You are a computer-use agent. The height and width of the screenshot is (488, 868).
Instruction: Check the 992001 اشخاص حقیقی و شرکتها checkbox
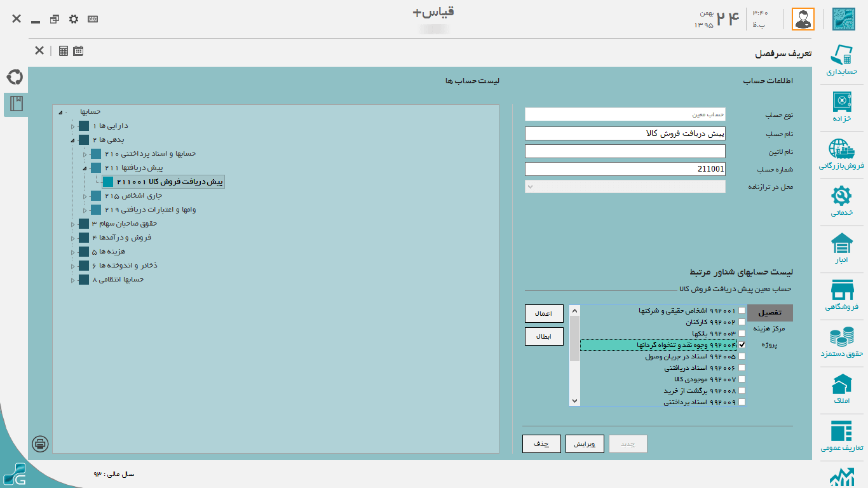[x=742, y=311]
